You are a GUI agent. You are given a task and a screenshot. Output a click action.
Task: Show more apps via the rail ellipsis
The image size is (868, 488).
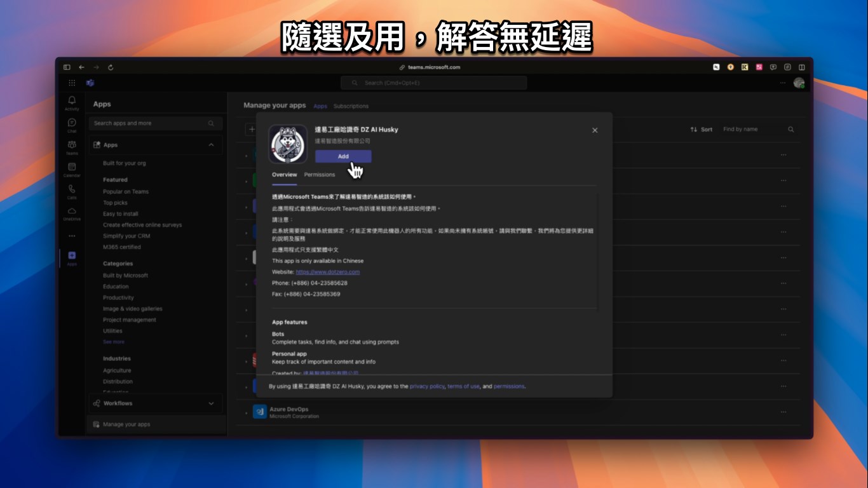(72, 236)
